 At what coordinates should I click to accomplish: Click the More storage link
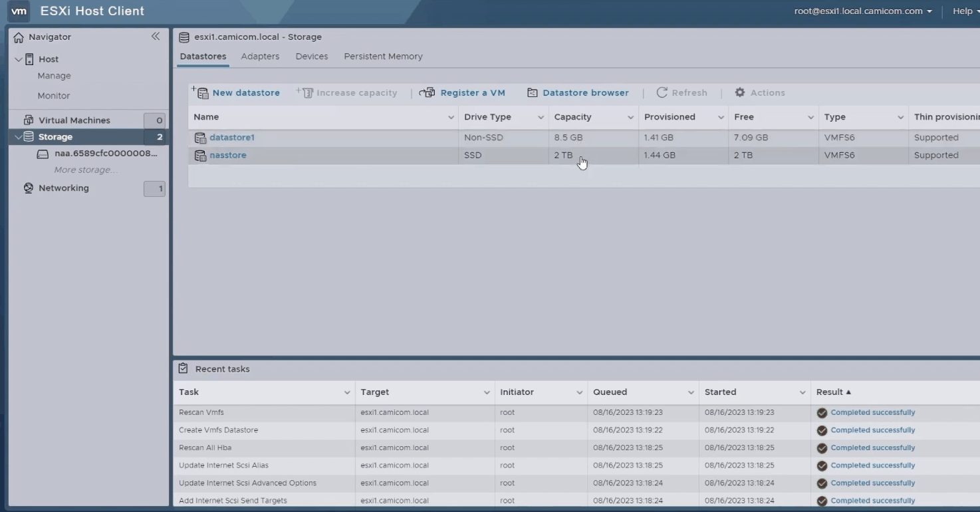click(x=86, y=170)
